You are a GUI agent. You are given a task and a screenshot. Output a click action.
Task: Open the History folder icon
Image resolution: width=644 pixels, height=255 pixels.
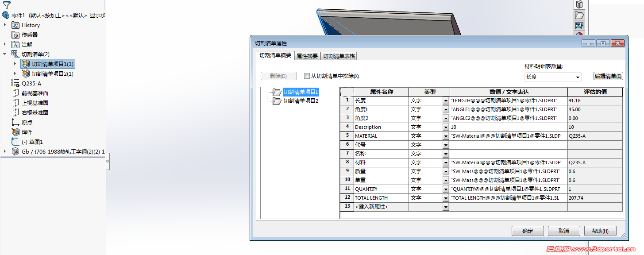point(15,25)
